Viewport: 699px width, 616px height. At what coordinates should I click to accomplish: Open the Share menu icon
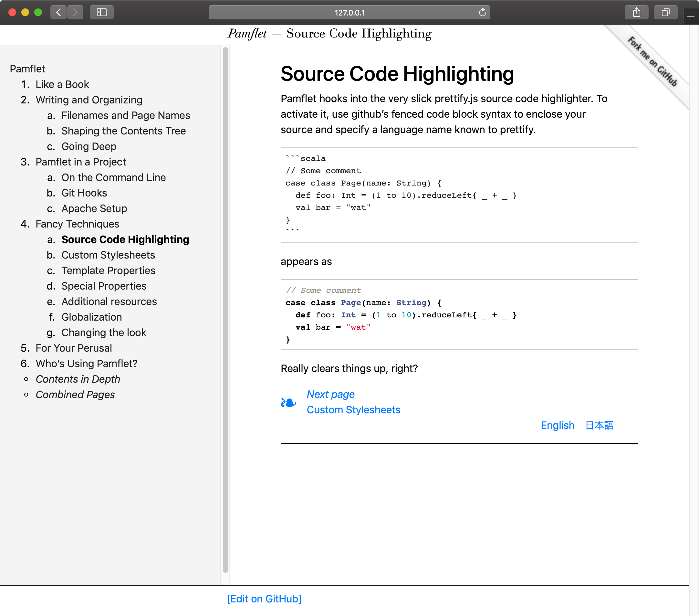coord(636,13)
